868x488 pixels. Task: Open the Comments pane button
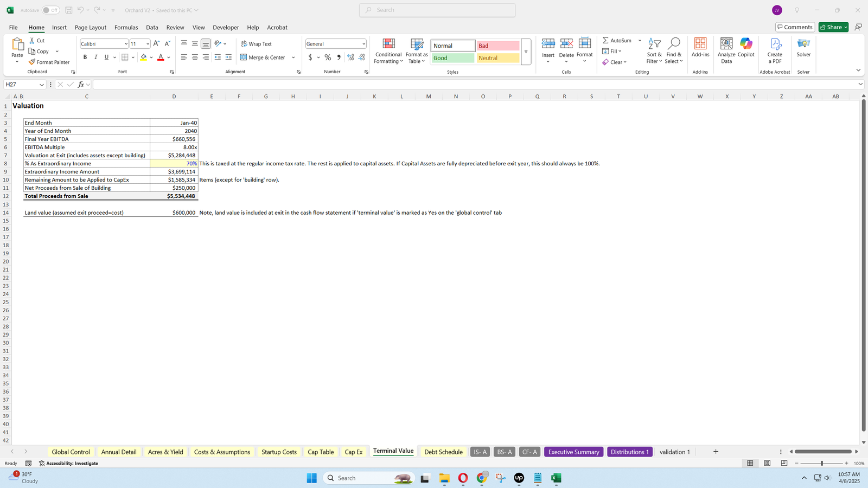point(795,27)
